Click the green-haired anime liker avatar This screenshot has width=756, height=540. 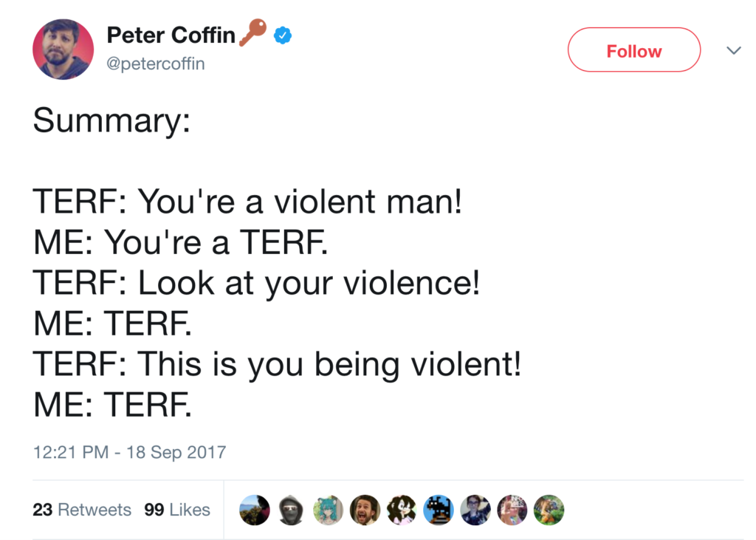329,510
